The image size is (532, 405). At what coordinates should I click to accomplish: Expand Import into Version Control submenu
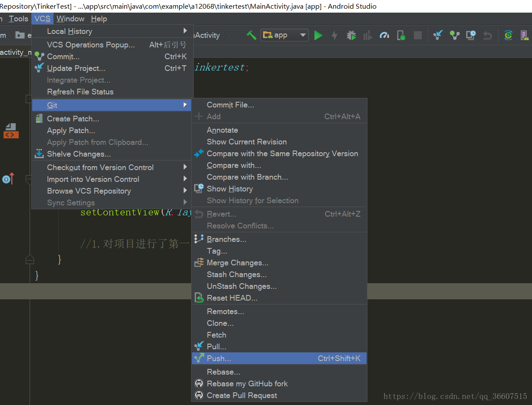[185, 179]
